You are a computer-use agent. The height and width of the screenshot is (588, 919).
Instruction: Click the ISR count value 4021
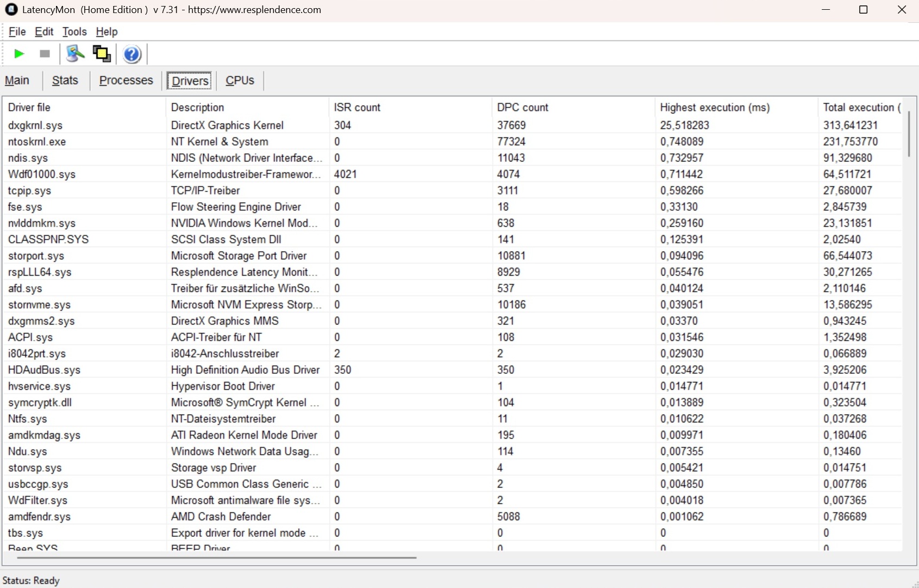click(x=345, y=174)
